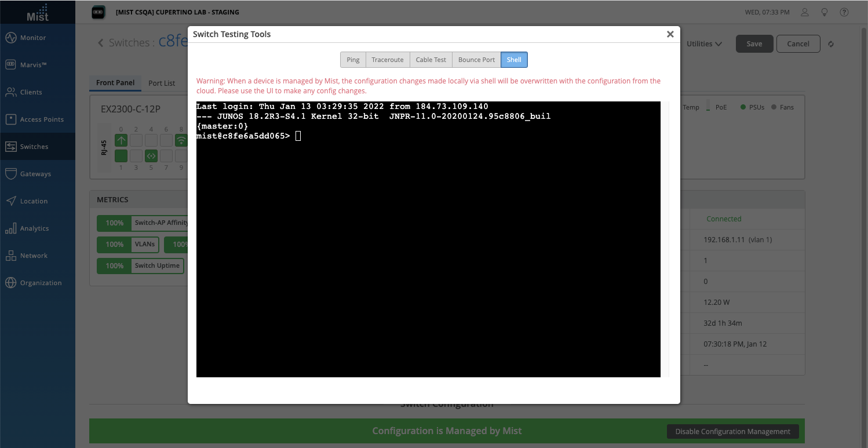Screen dimensions: 868x448
Task: Open the Front Panel tab
Action: pyautogui.click(x=115, y=83)
